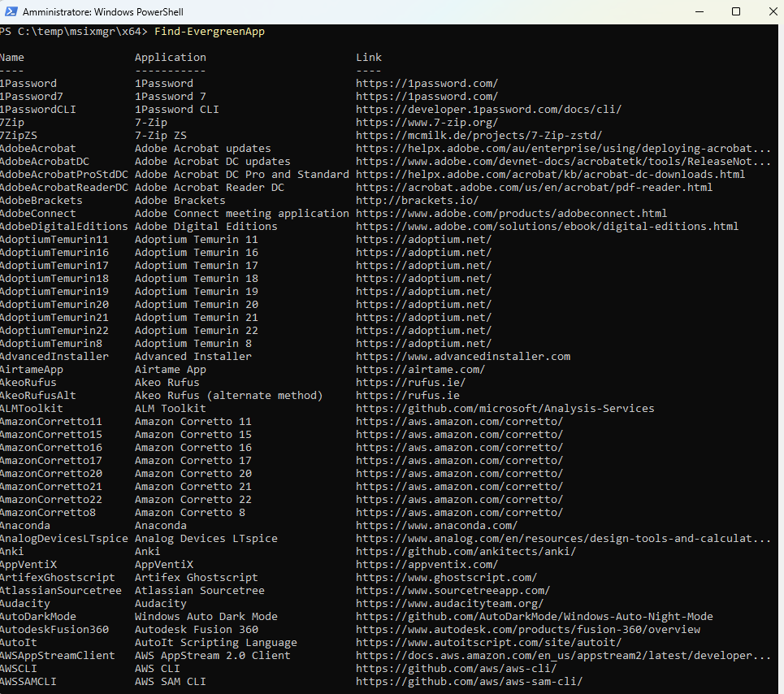Click the PowerShell icon in the title bar
The height and width of the screenshot is (694, 784).
11,11
